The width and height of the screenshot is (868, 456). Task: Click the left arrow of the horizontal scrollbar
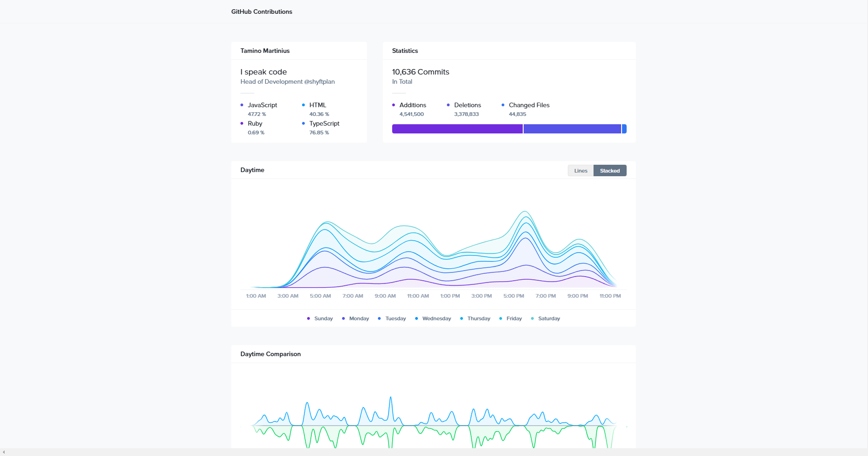(4, 452)
